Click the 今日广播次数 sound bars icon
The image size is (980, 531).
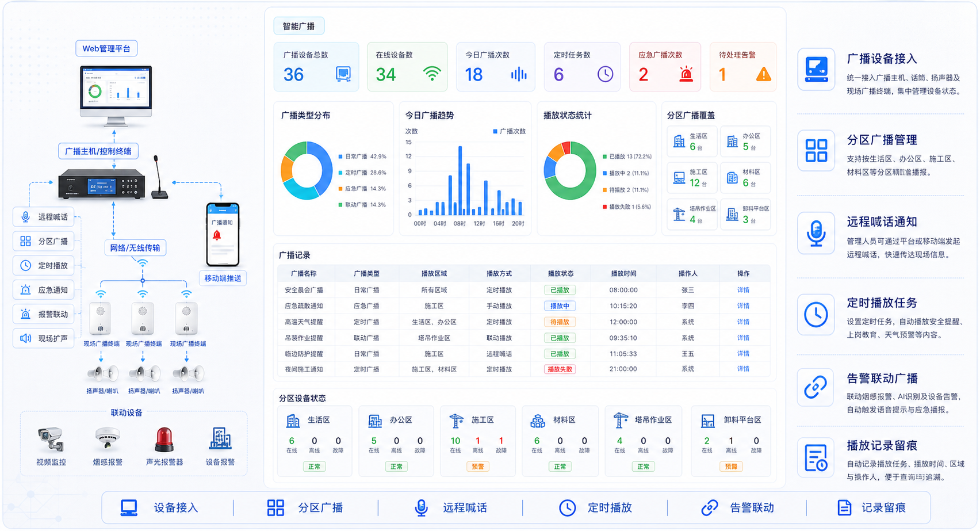point(519,74)
